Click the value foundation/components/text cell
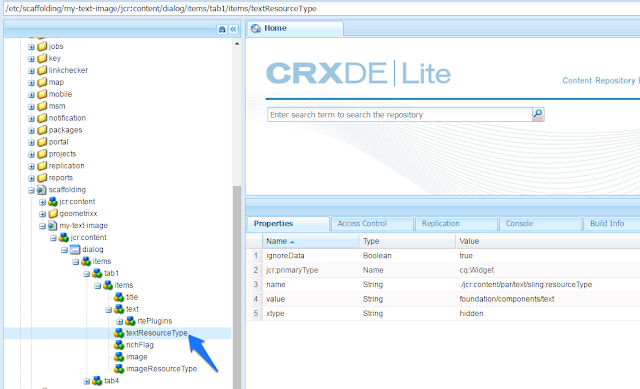This screenshot has height=389, width=640. [507, 299]
